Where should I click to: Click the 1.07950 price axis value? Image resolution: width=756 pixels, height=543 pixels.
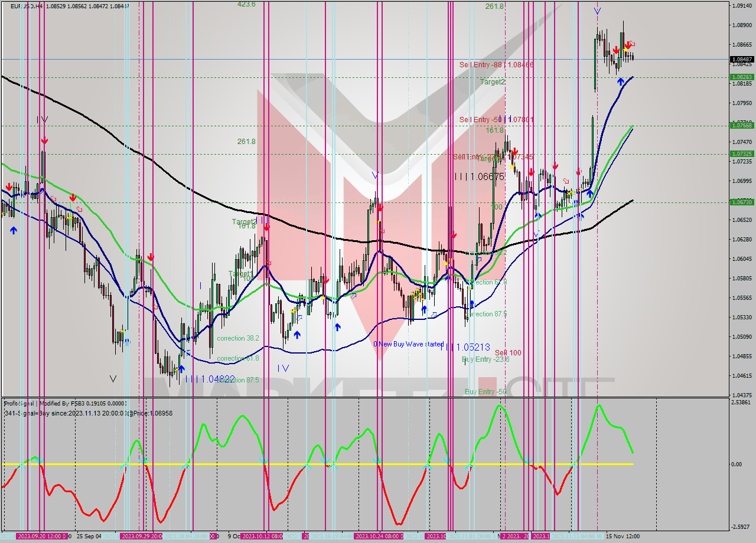(x=741, y=103)
